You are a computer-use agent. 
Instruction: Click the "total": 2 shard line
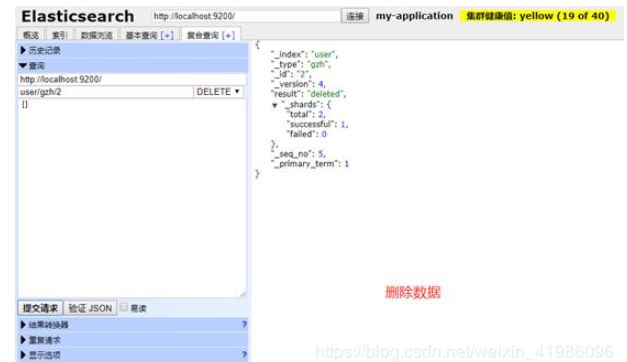[306, 114]
